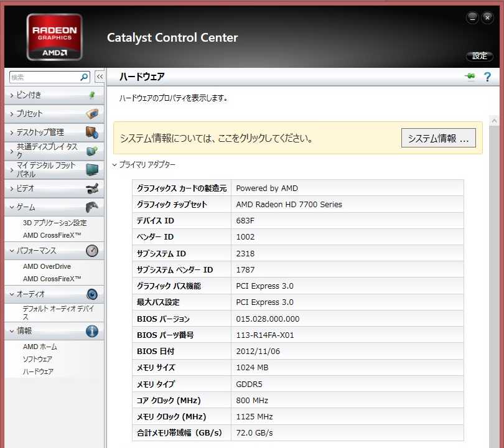
Task: Click the オーディオ speaker icon
Action: click(92, 294)
